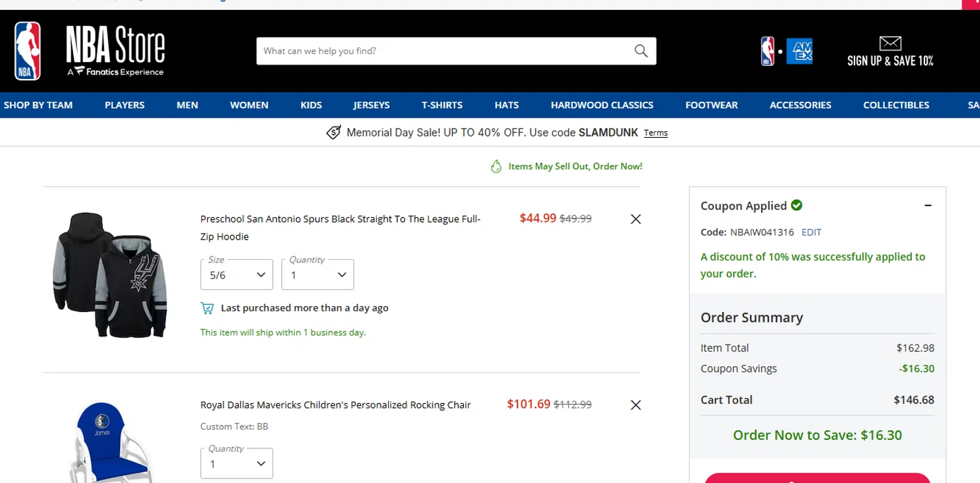Open the rocking chair Quantity dropdown

click(x=237, y=464)
